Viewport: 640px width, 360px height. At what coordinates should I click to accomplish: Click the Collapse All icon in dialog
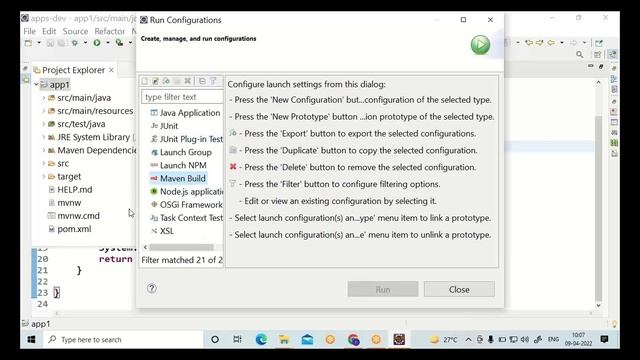202,81
